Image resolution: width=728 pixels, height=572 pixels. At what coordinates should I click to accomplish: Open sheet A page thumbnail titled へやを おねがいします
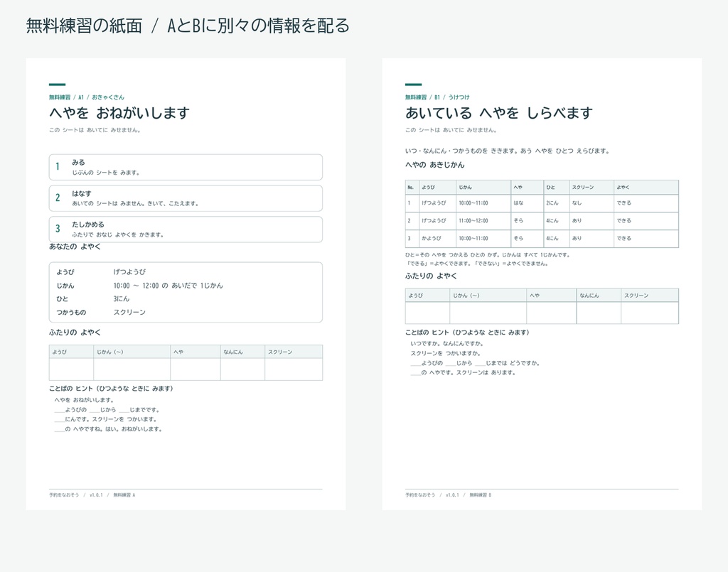(186, 284)
